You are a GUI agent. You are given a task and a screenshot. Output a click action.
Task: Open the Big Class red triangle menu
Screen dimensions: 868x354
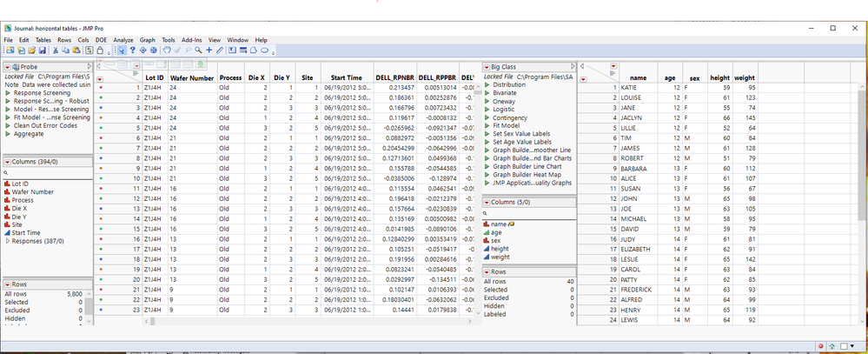(x=487, y=67)
